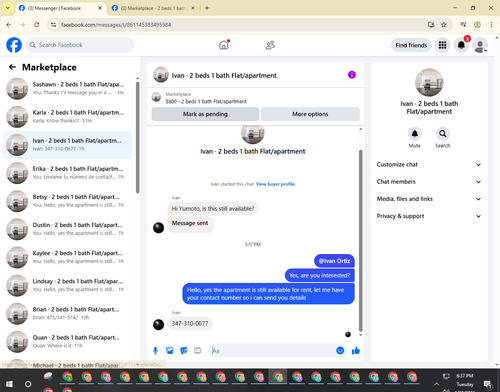500x392 pixels.
Task: Open the Quan conversation
Action: [67, 342]
